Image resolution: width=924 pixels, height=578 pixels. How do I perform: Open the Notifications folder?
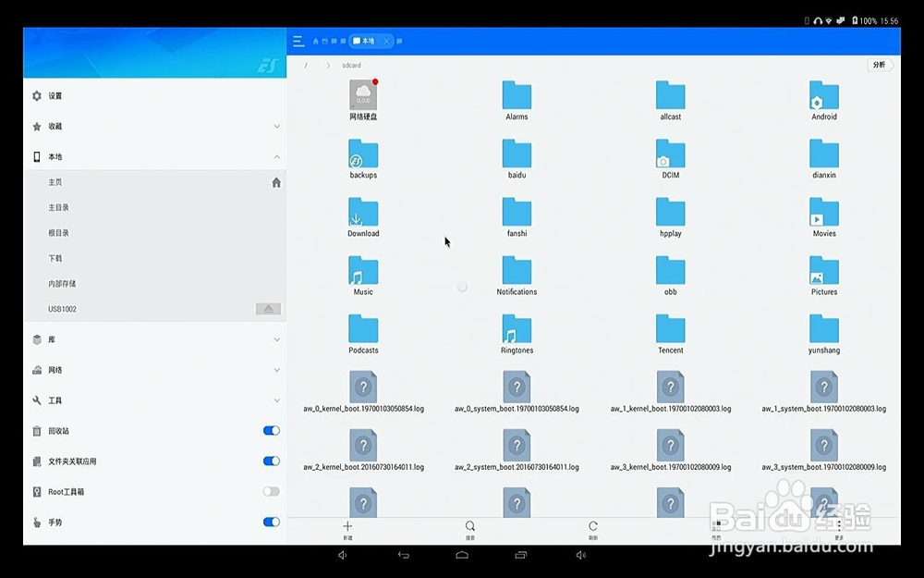(517, 276)
